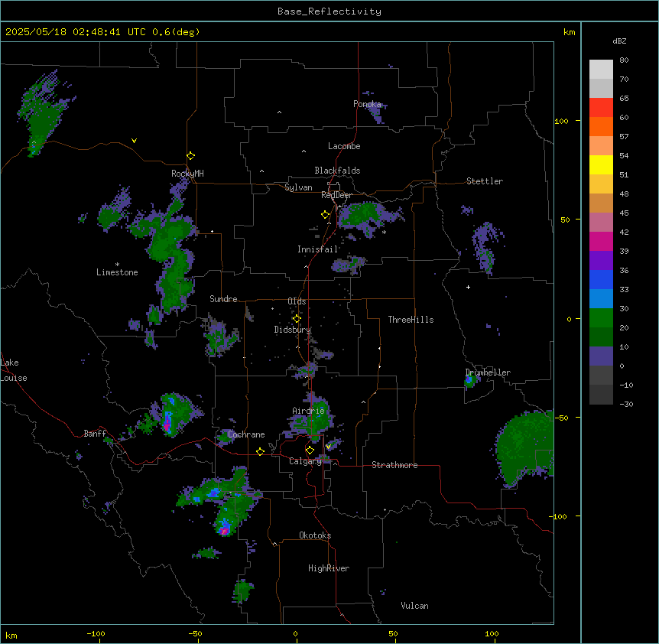Select the red 65–60 dBZ legend swatch
The width and height of the screenshot is (659, 644).
pos(601,107)
